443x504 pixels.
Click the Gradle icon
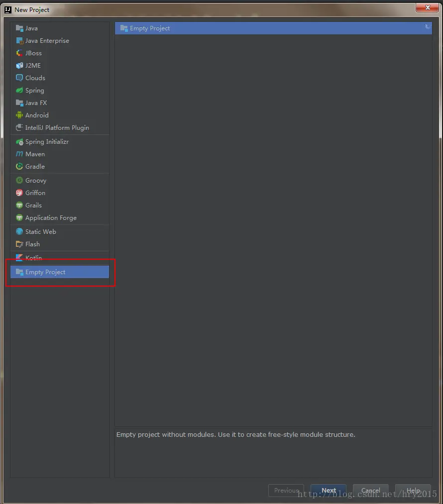[x=19, y=167]
